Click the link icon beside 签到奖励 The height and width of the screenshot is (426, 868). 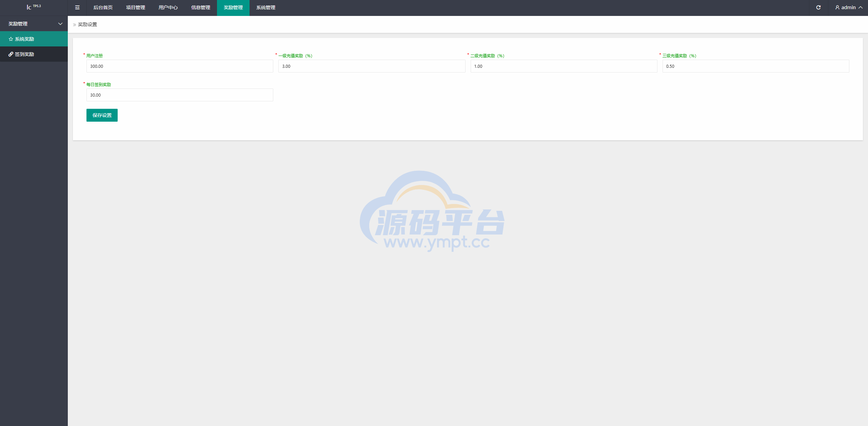pos(11,54)
